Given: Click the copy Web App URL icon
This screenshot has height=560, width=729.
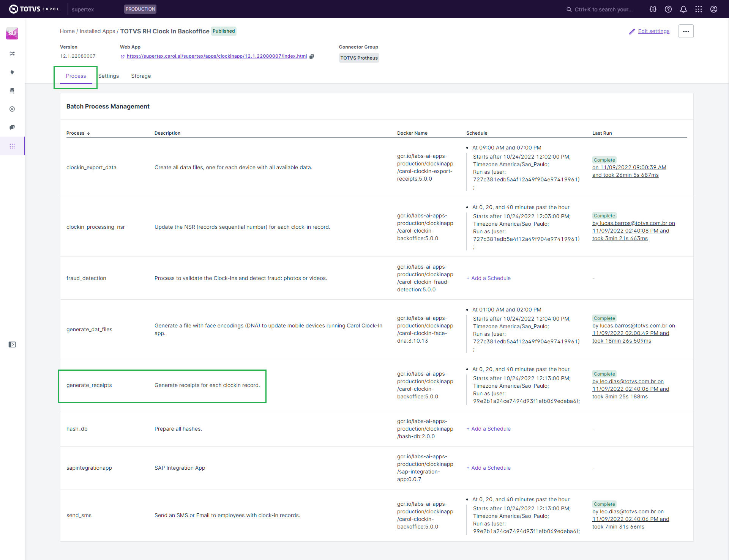Looking at the screenshot, I should click(312, 57).
